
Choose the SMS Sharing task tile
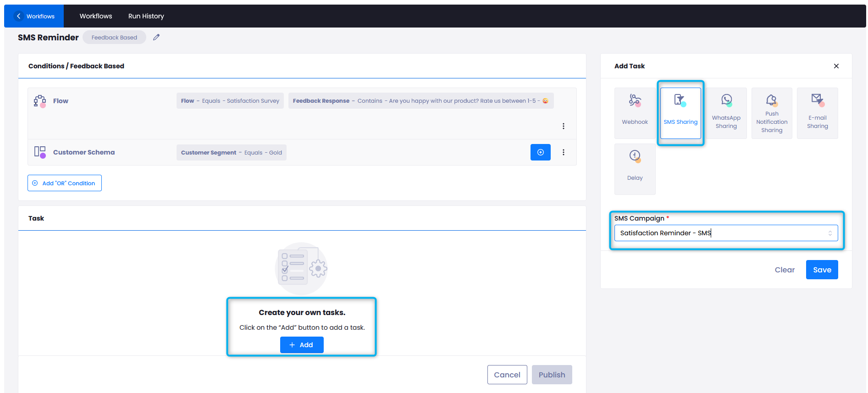click(x=680, y=113)
